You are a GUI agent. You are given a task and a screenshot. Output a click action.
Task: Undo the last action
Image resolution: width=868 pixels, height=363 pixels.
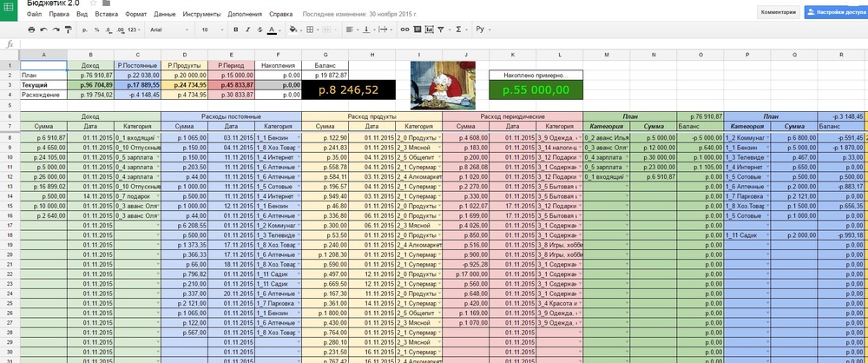pyautogui.click(x=43, y=30)
